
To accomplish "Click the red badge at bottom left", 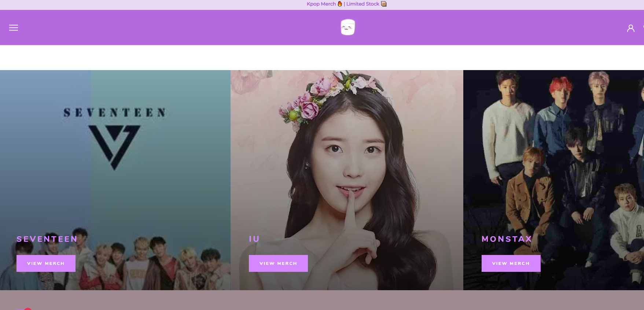I will coord(27,309).
